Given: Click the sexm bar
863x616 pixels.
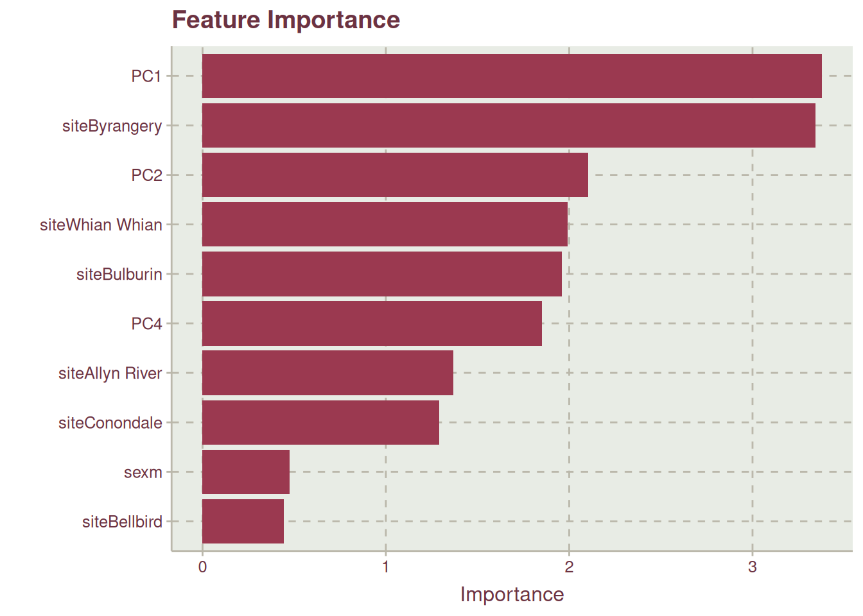Looking at the screenshot, I should 246,472.
